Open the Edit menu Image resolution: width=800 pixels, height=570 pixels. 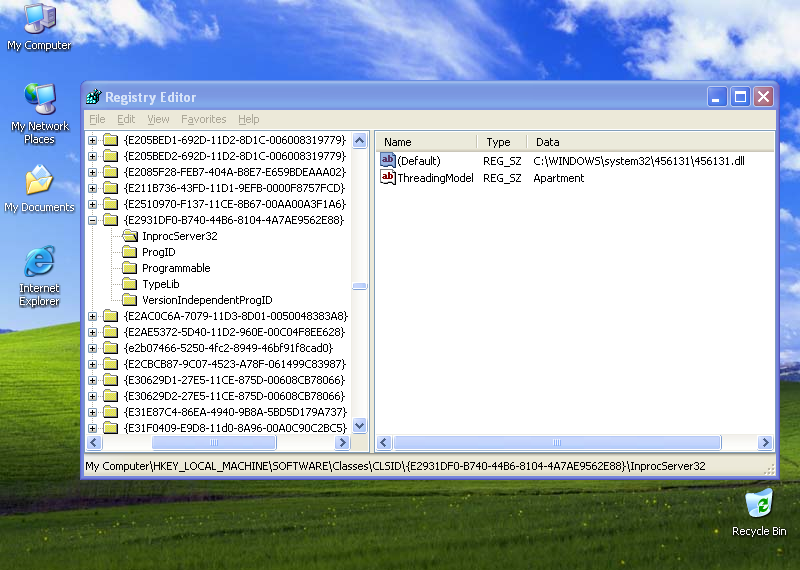(126, 119)
